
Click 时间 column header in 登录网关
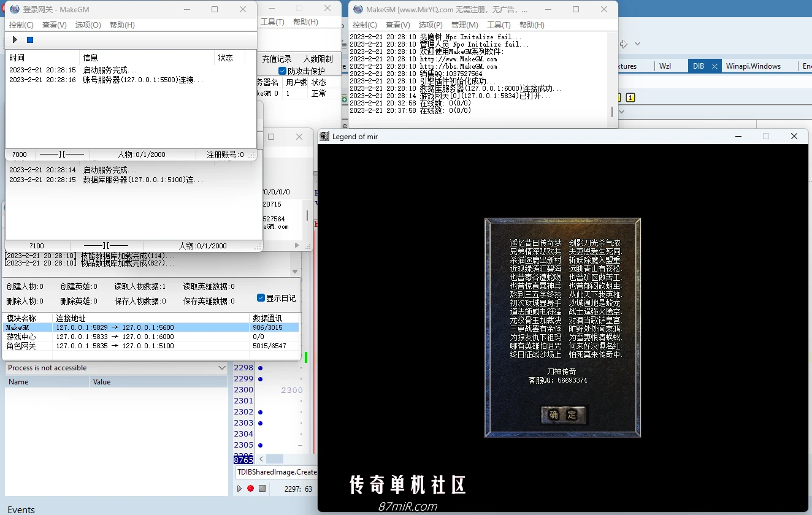click(x=42, y=58)
